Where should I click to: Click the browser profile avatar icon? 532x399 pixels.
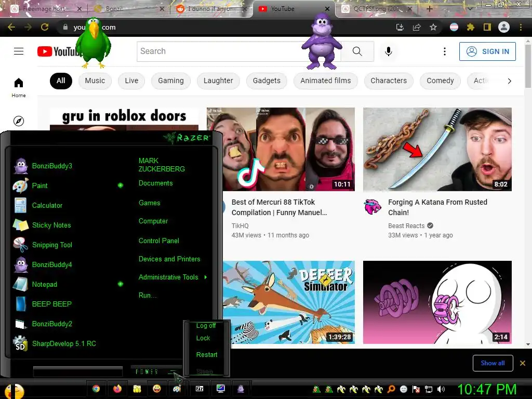504,27
